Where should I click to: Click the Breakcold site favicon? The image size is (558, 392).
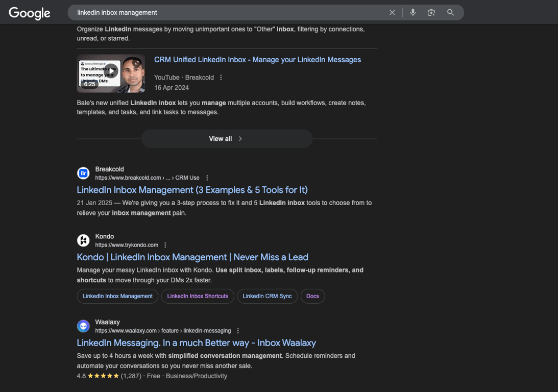(x=83, y=173)
